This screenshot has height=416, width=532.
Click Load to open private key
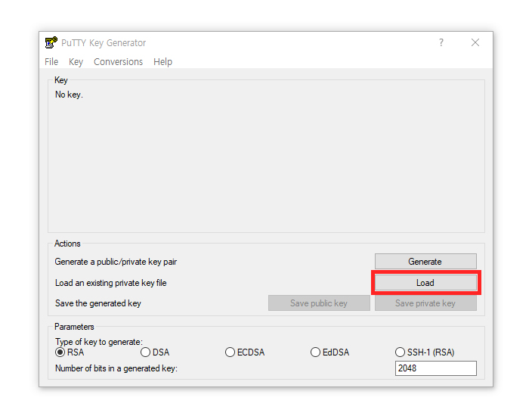pyautogui.click(x=425, y=283)
